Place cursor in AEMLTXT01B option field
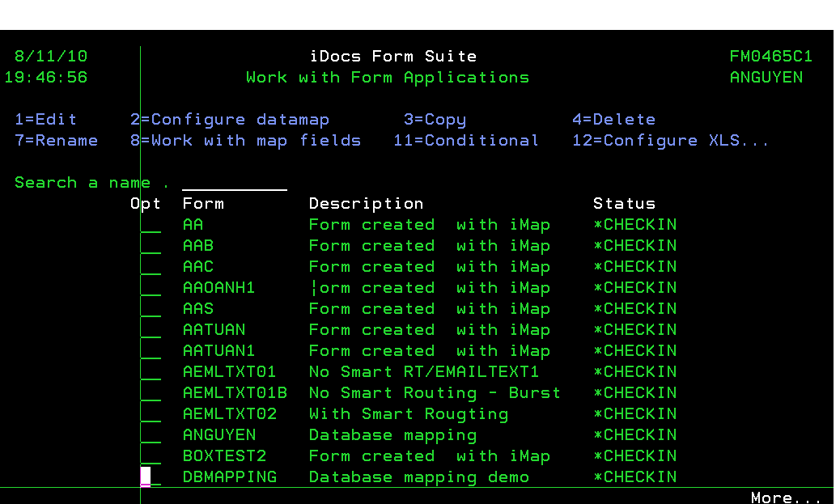Image resolution: width=840 pixels, height=504 pixels. point(151,393)
